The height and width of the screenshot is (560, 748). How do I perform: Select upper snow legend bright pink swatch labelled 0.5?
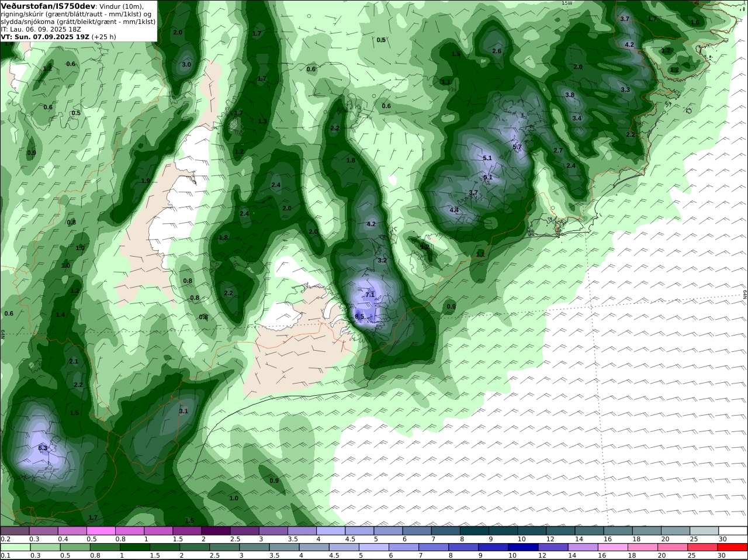101,531
